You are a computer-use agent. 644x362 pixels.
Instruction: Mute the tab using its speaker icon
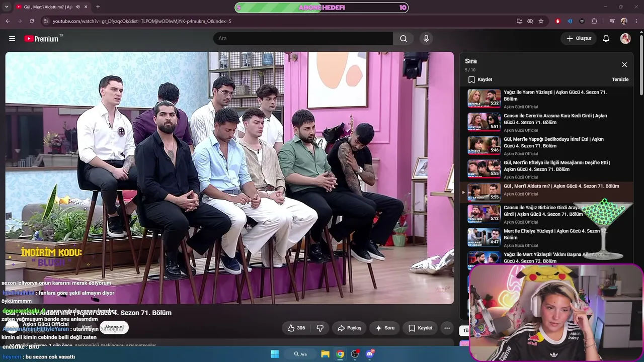pos(77,7)
